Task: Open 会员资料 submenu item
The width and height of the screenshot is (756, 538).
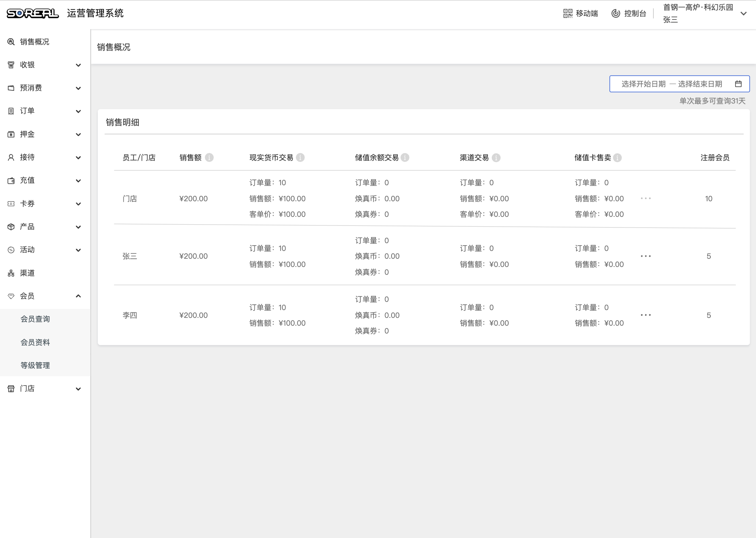Action: [35, 342]
